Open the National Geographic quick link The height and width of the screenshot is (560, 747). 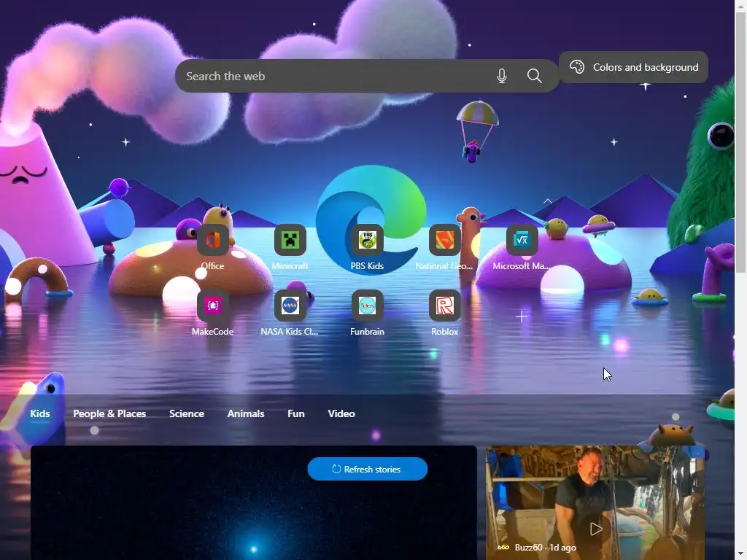pos(444,240)
